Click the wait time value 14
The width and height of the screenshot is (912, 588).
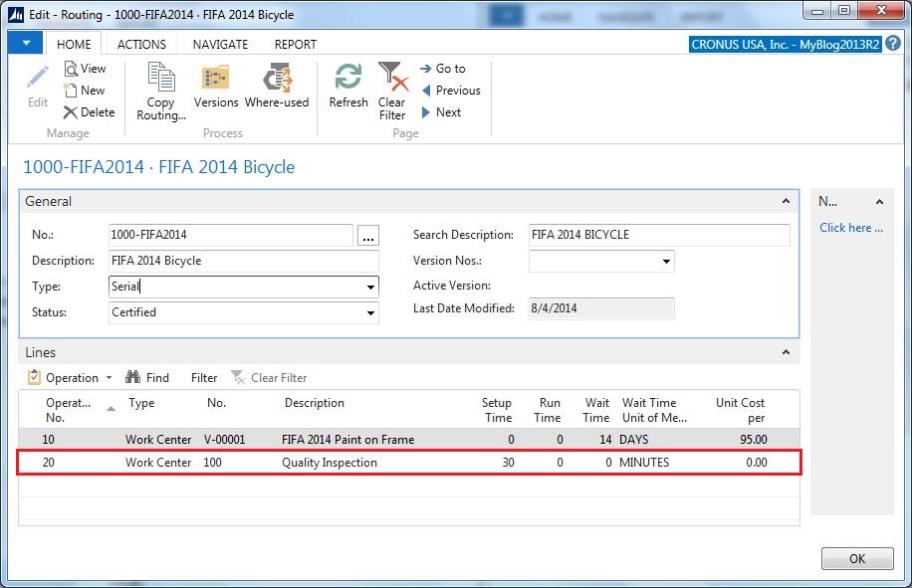click(605, 440)
